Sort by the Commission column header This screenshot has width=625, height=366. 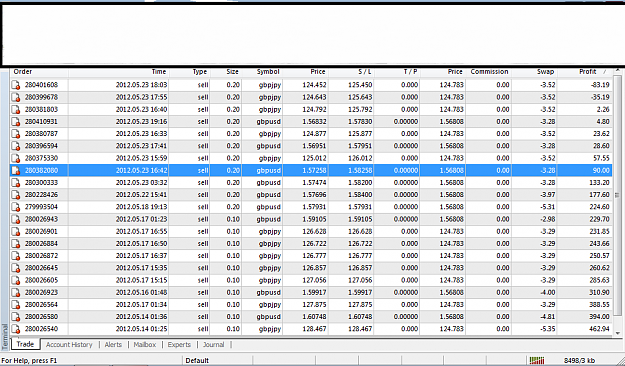click(x=489, y=72)
